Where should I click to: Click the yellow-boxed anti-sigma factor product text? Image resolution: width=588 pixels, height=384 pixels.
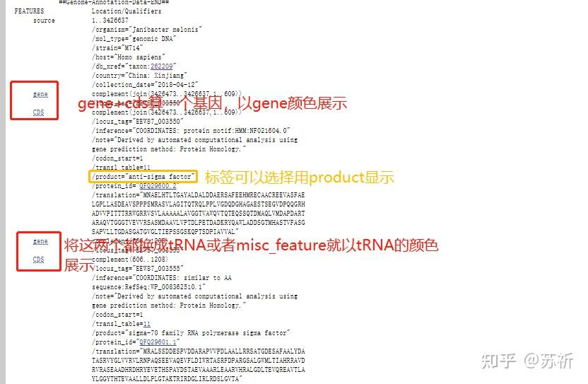point(143,176)
